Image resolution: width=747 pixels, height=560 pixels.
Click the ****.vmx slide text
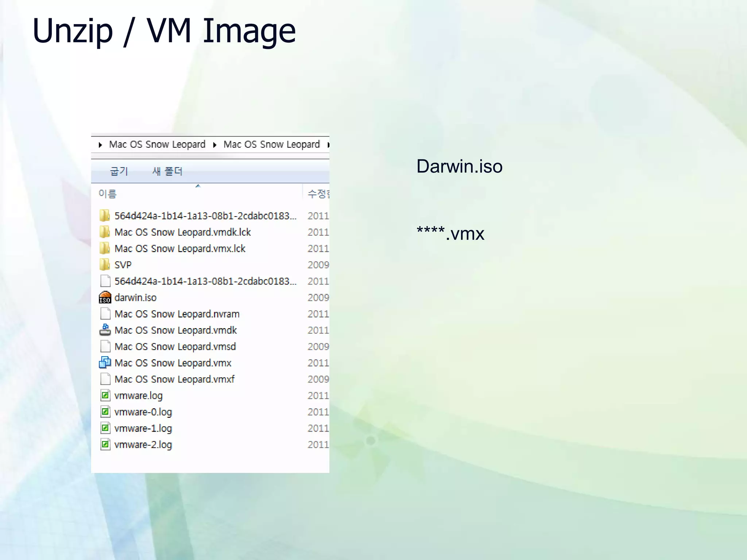[x=450, y=233]
